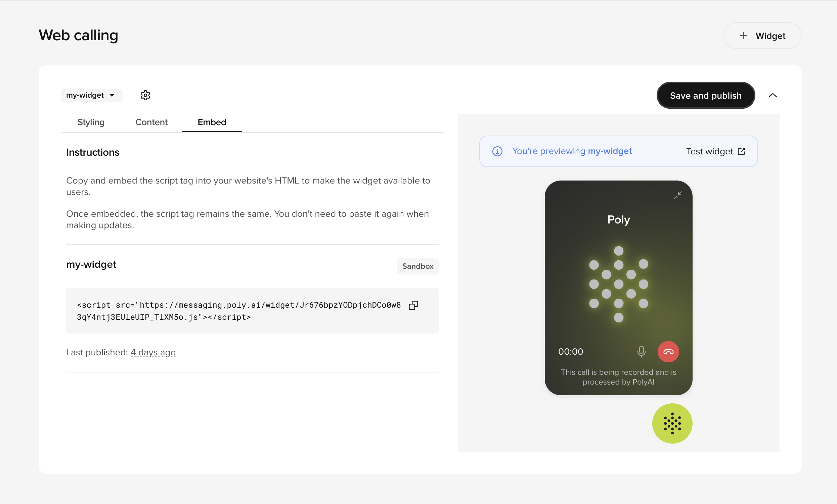Switch to the Content tab

tap(151, 122)
